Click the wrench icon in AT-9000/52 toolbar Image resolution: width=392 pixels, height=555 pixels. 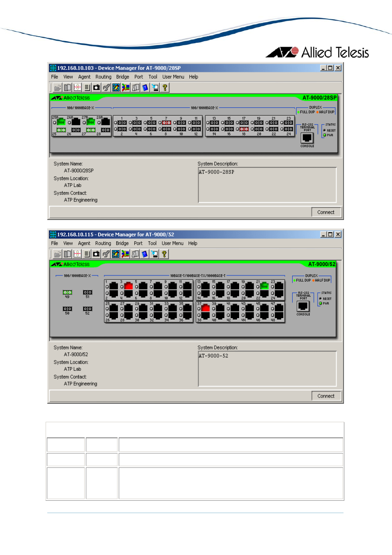pyautogui.click(x=106, y=254)
